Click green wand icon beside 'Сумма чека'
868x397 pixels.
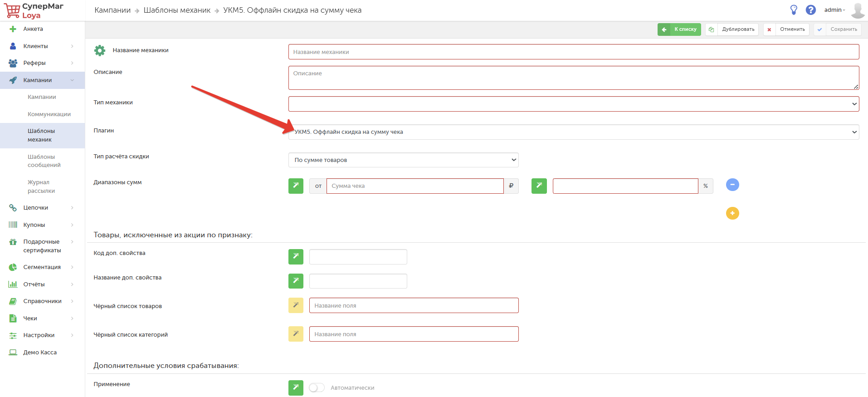(x=296, y=186)
